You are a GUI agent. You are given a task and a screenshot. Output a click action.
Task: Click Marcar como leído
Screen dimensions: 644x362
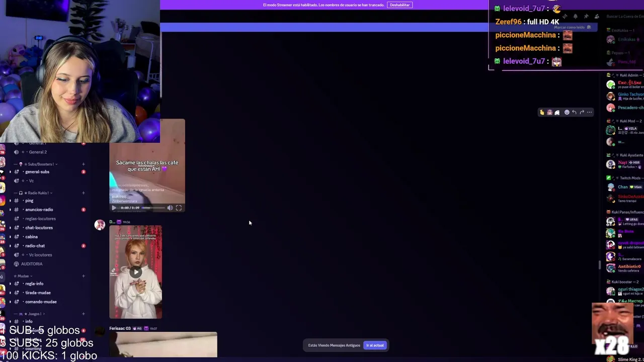click(572, 27)
